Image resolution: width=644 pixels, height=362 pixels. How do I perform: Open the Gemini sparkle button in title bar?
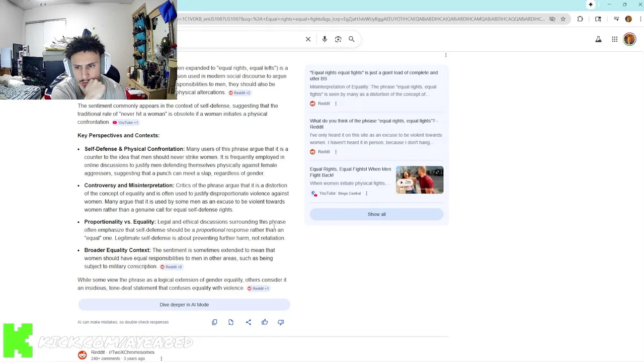[591, 5]
